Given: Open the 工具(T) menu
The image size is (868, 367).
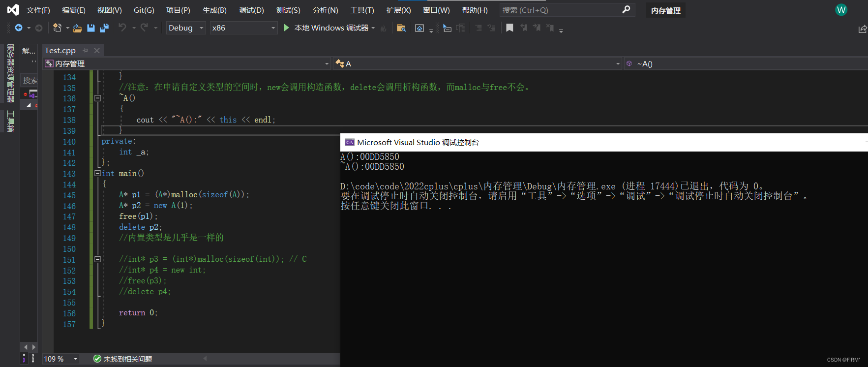Looking at the screenshot, I should 362,10.
